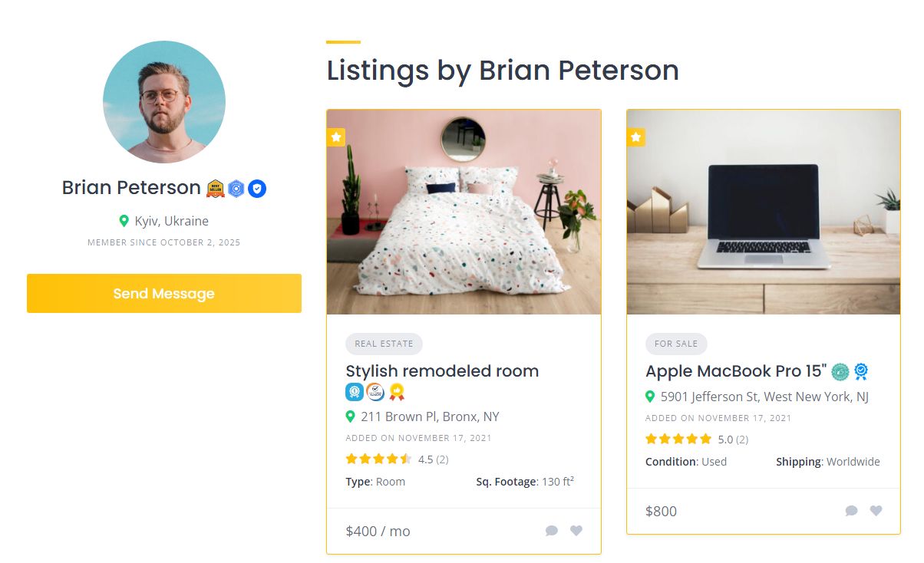Open the For Sale category tag
Viewport: 924px width, 563px height.
pos(676,344)
